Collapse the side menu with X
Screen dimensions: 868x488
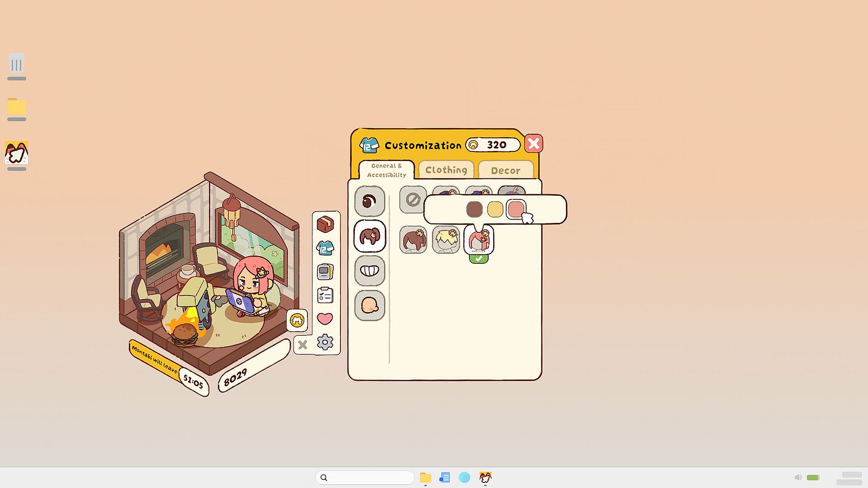(302, 345)
